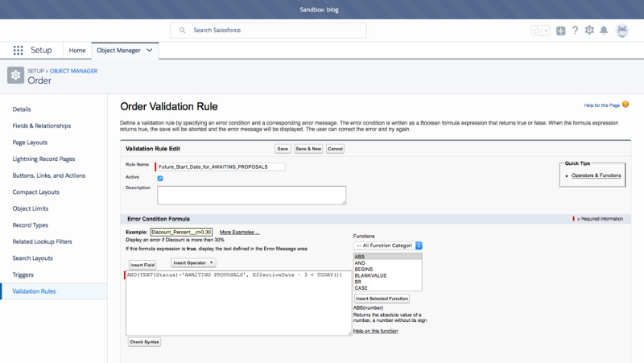Click the favorites star icon
644x363 pixels.
pos(537,31)
